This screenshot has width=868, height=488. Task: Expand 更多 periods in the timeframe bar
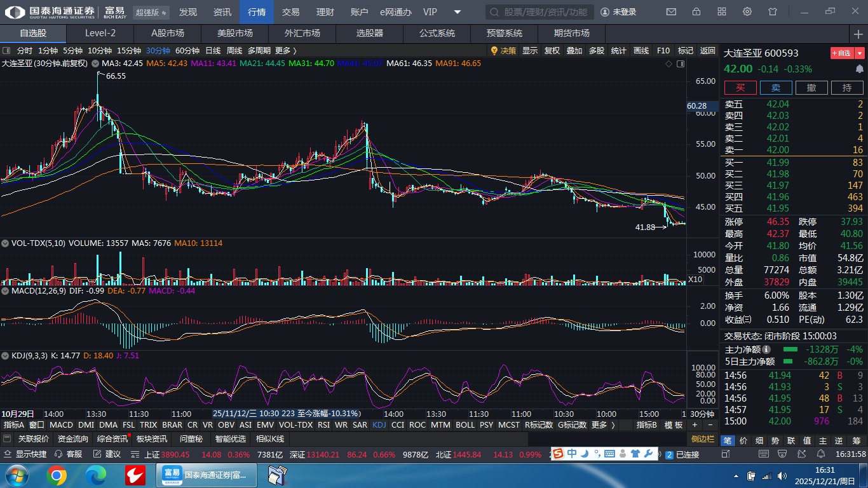point(286,51)
